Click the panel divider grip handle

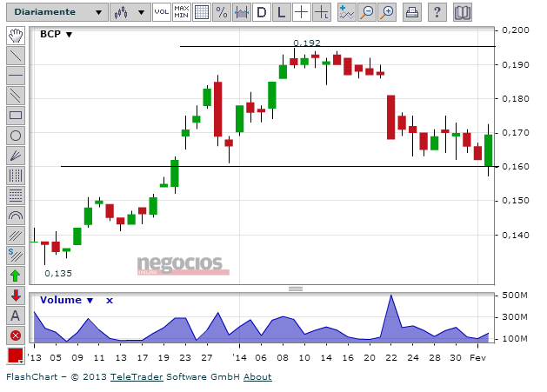tap(296, 289)
